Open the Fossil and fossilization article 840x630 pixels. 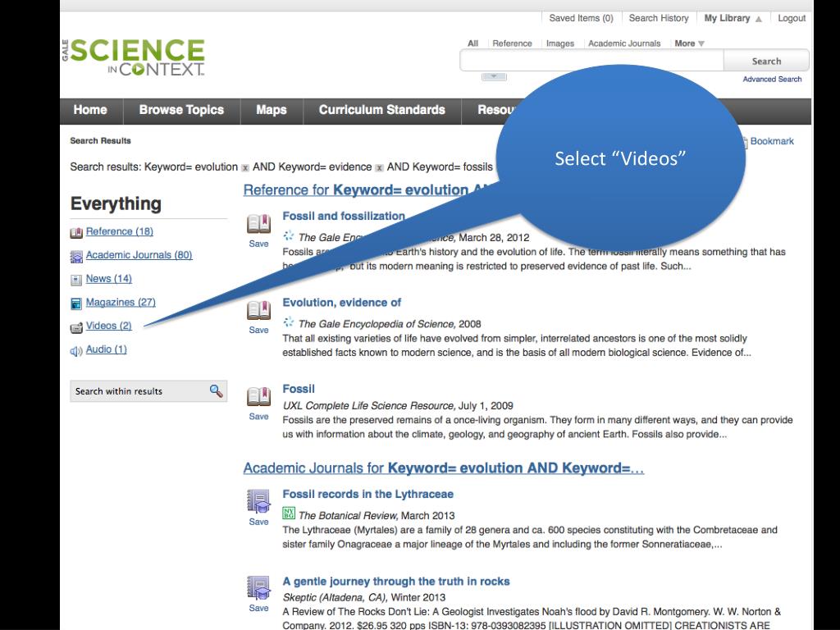pyautogui.click(x=344, y=216)
